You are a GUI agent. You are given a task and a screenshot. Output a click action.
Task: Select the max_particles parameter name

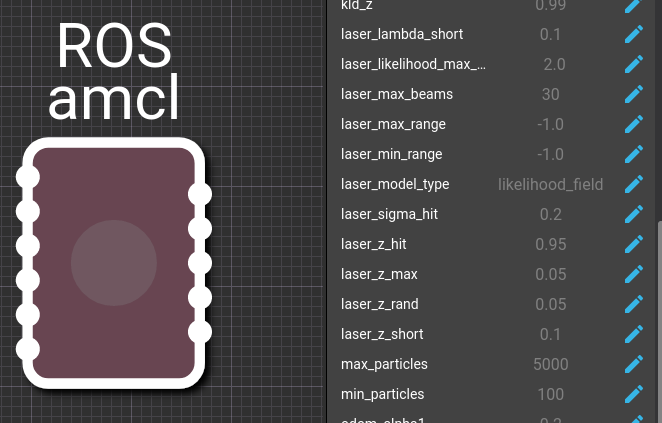point(384,364)
